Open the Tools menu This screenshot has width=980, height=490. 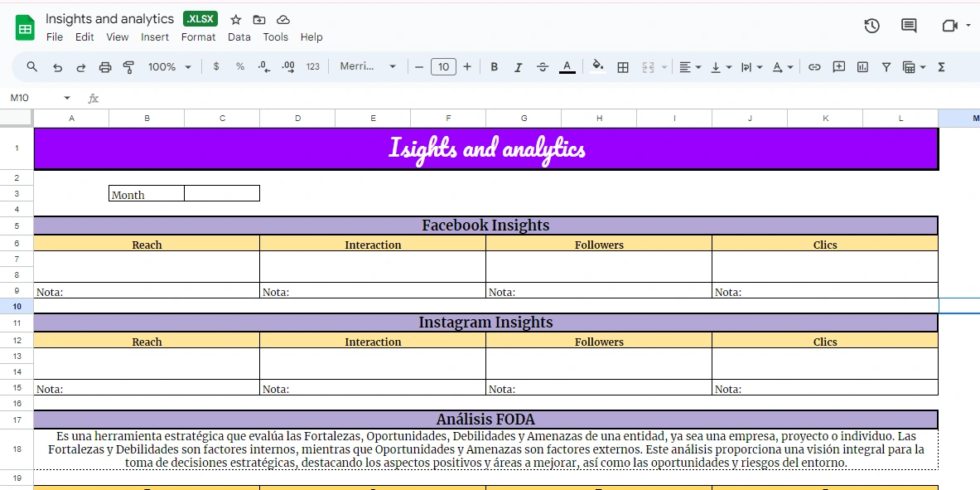(x=275, y=37)
